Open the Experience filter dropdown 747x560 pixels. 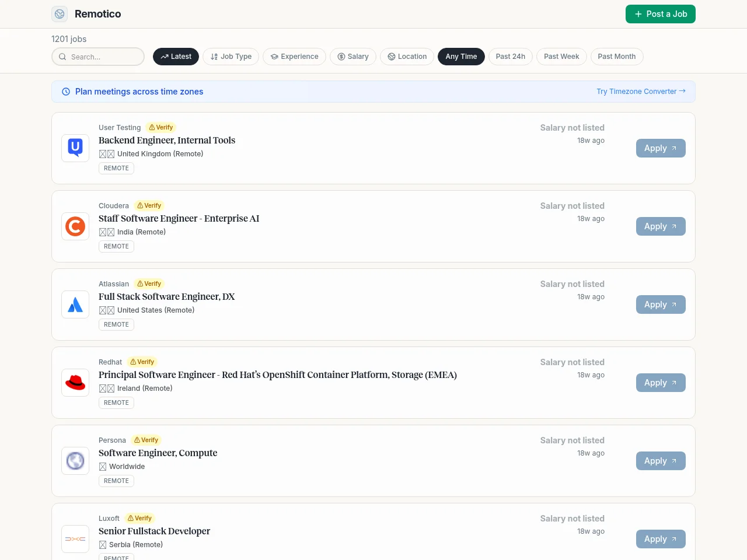pyautogui.click(x=294, y=57)
